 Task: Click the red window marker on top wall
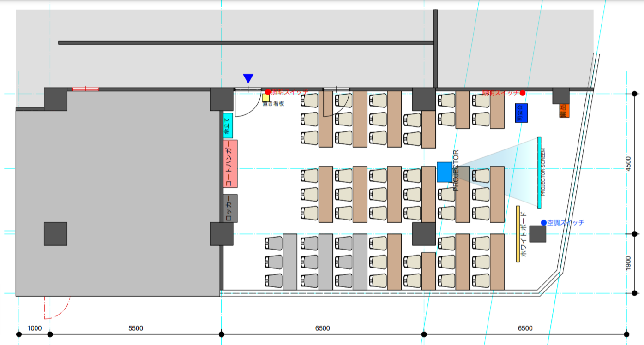(85, 89)
